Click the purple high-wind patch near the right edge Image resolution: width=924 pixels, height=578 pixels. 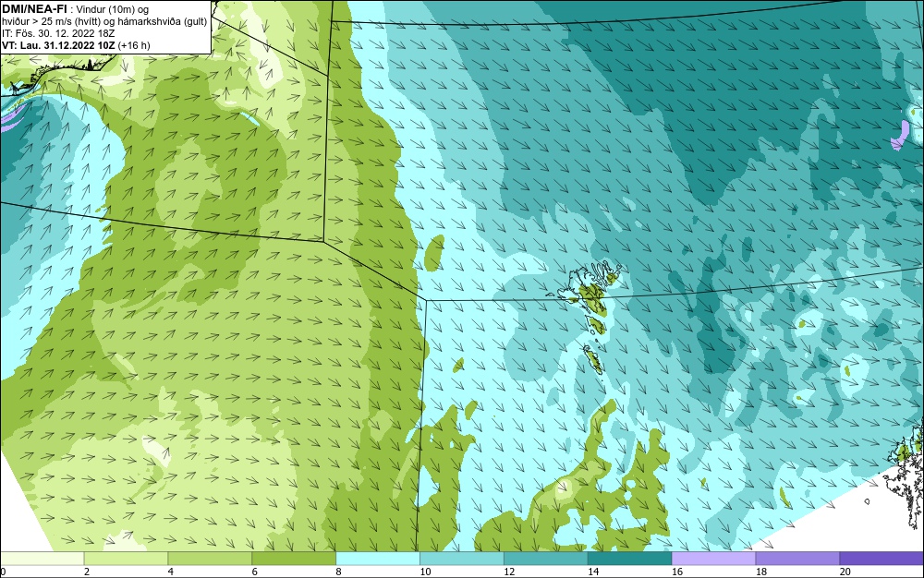click(x=901, y=136)
